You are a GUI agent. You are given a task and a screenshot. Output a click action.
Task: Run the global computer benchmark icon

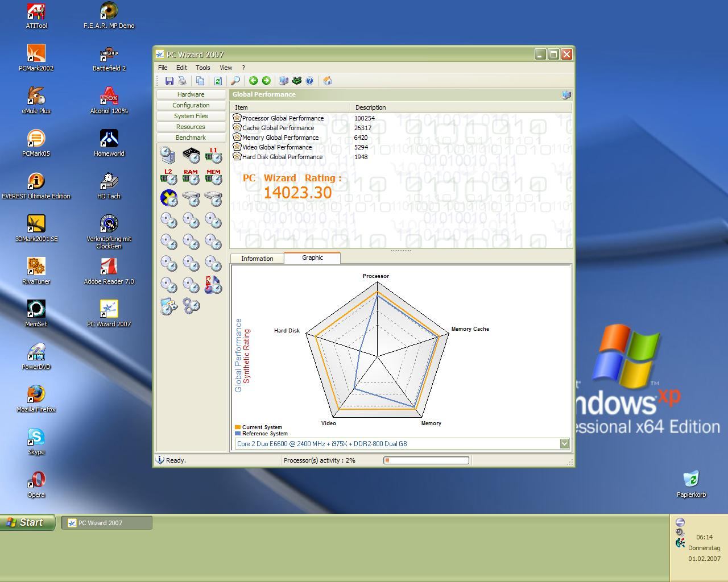(x=168, y=155)
